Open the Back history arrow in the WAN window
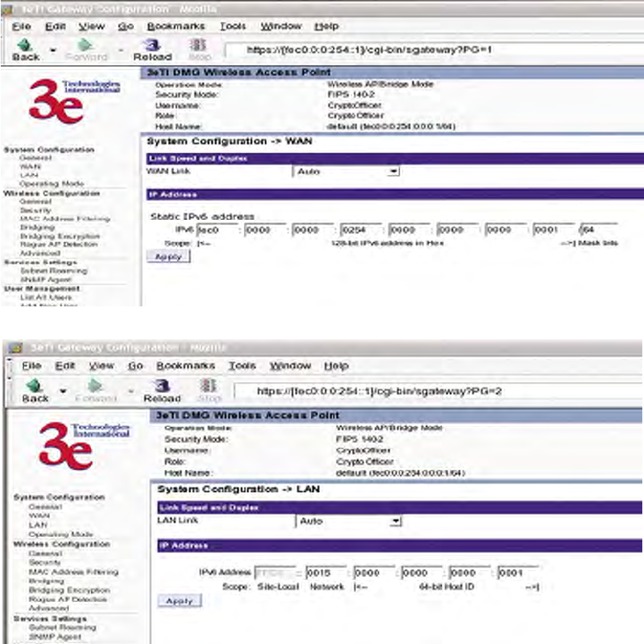Screen dimensions: 644x644 coord(53,50)
